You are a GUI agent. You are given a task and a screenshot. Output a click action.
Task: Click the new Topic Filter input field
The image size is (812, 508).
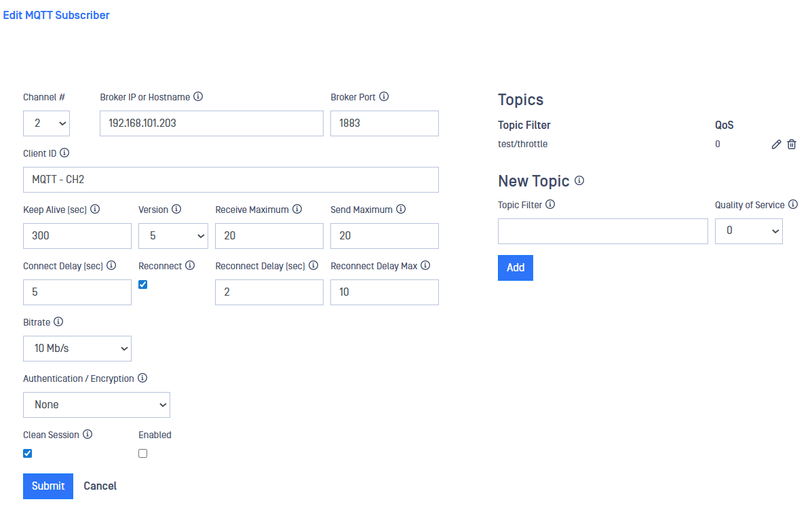pyautogui.click(x=602, y=231)
